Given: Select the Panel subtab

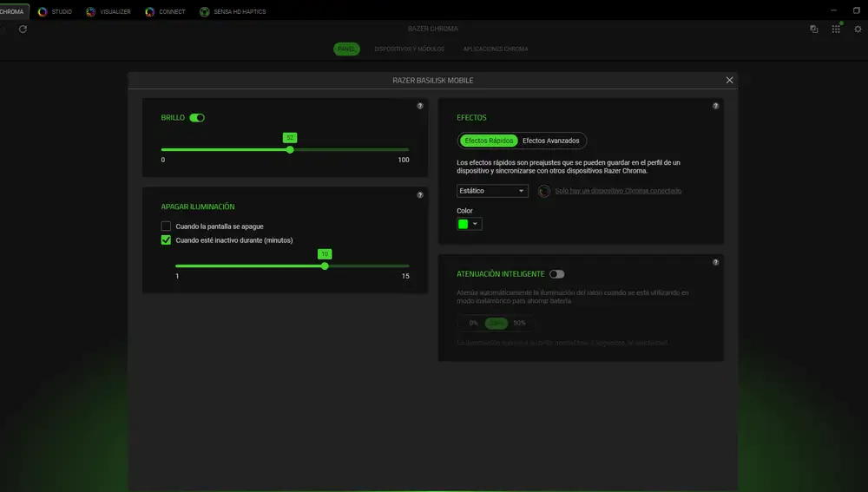Looking at the screenshot, I should [346, 49].
